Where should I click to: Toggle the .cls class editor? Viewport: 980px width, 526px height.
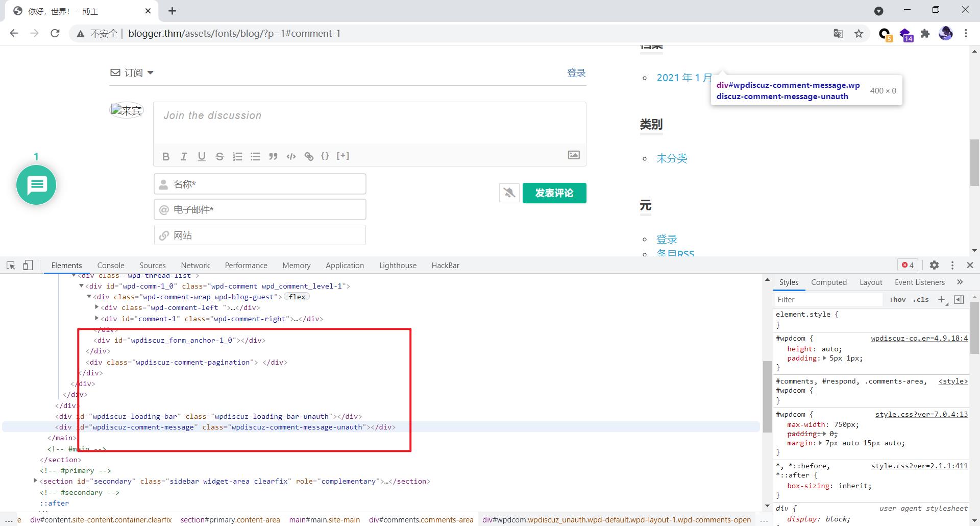921,300
